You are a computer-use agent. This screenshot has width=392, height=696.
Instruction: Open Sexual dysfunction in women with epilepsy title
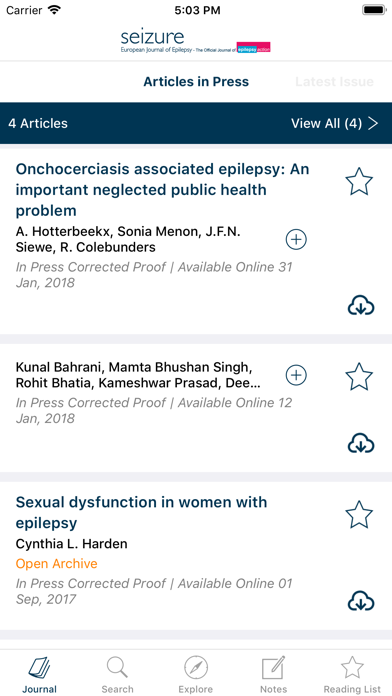tap(142, 513)
